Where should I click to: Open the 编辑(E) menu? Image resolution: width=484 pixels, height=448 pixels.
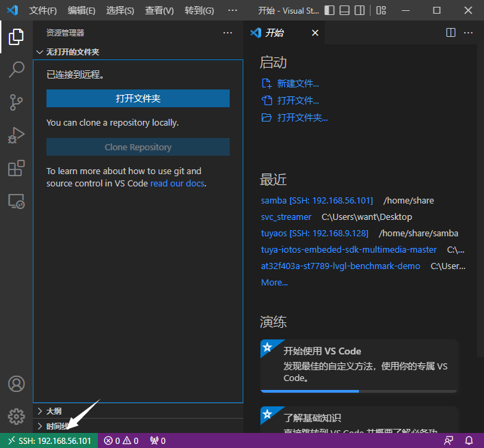pos(81,11)
